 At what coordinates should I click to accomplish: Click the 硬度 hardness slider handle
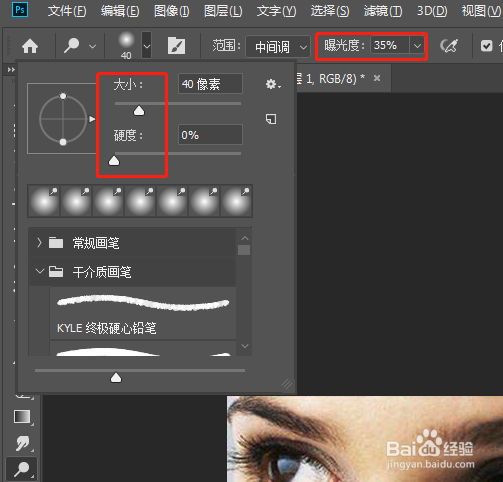point(114,161)
